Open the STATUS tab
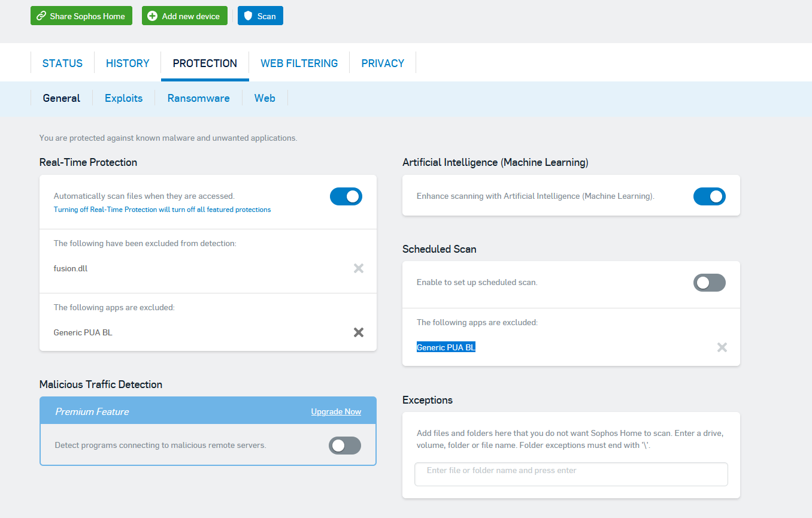The height and width of the screenshot is (518, 812). pos(62,63)
